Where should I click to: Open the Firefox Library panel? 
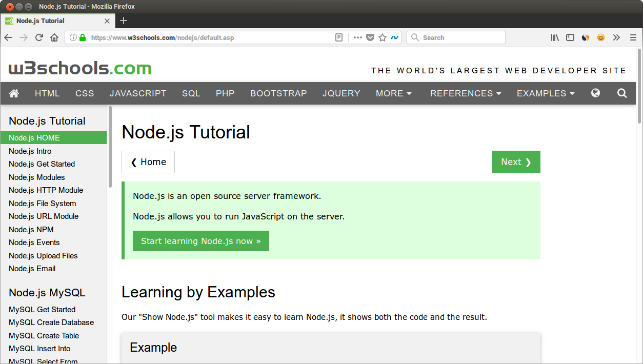554,37
